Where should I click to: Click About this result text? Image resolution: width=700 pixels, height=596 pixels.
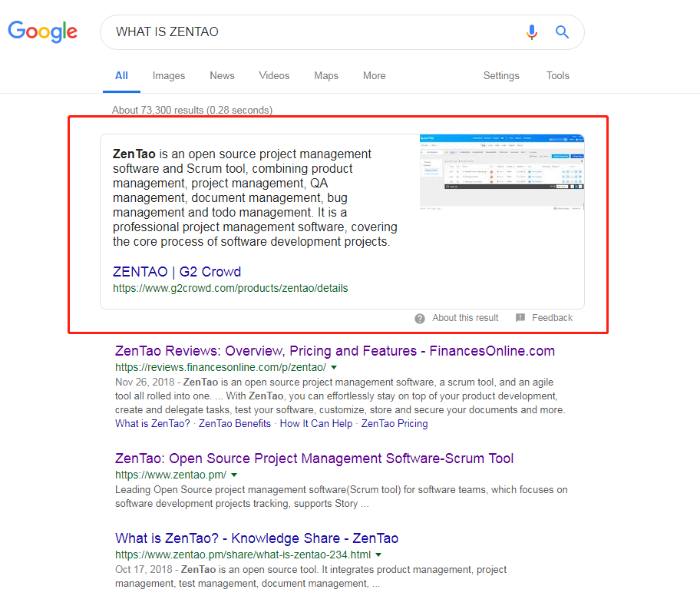pos(464,318)
